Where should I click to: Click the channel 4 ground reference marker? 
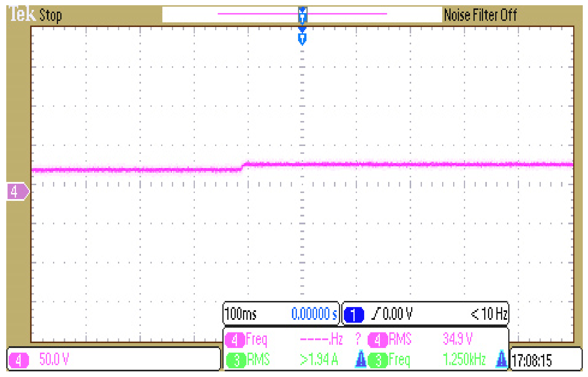[x=17, y=192]
